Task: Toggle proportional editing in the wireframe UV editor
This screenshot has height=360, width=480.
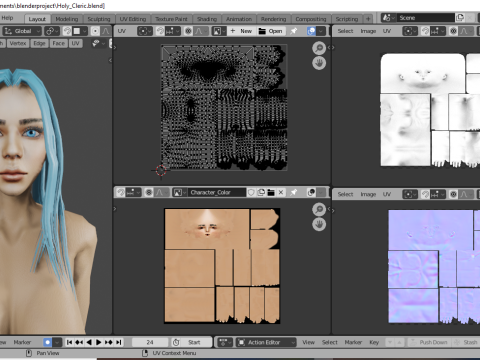Action: (188, 31)
